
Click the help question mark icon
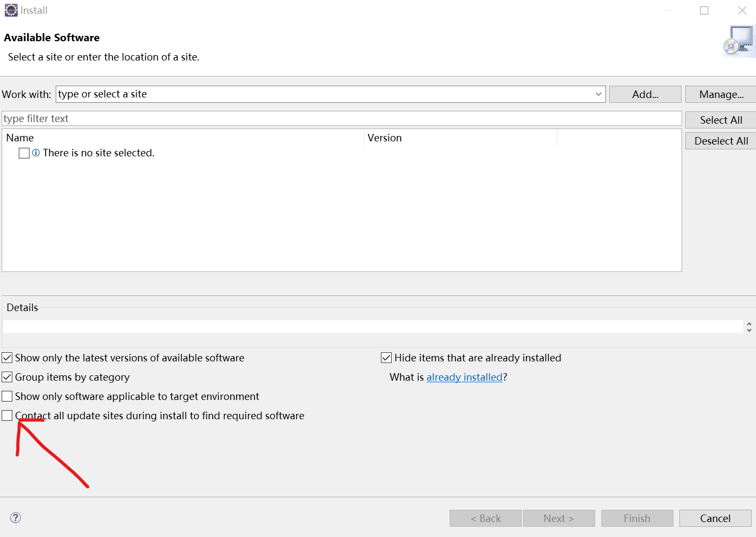(16, 518)
